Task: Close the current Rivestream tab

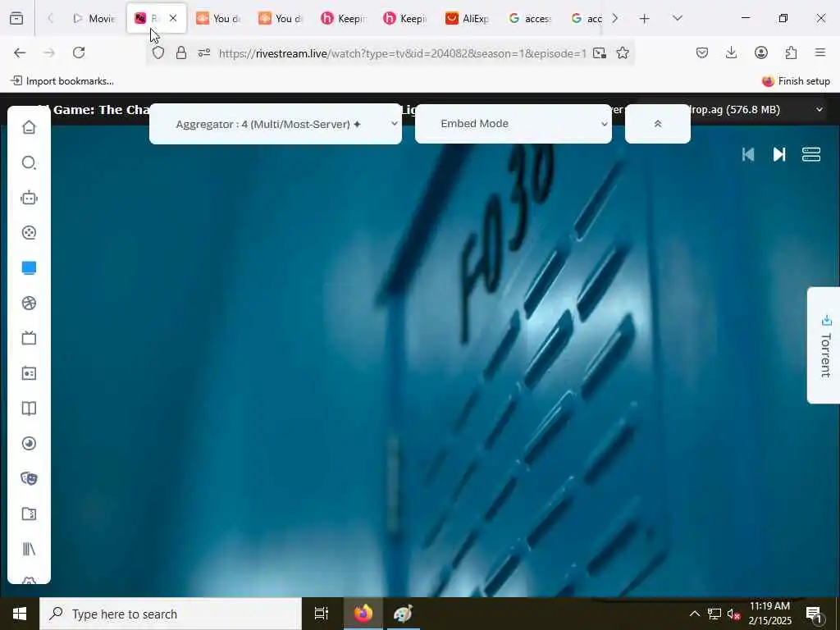Action: pyautogui.click(x=173, y=18)
